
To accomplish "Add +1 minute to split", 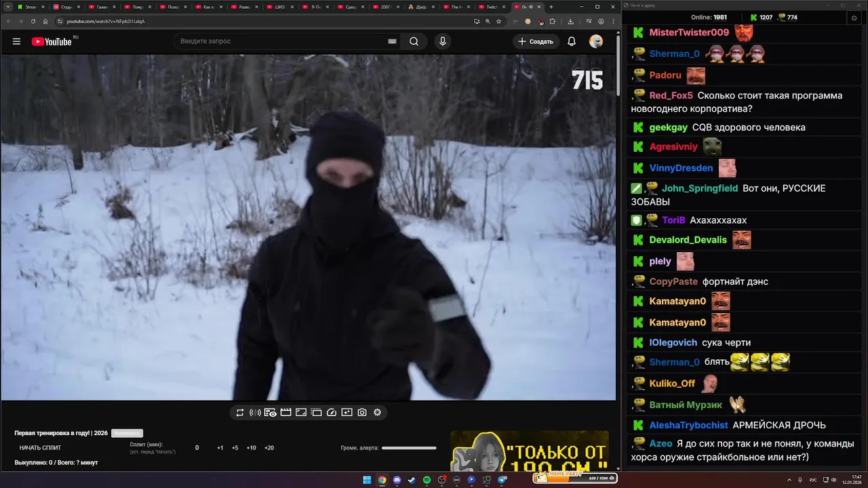I will pyautogui.click(x=220, y=448).
